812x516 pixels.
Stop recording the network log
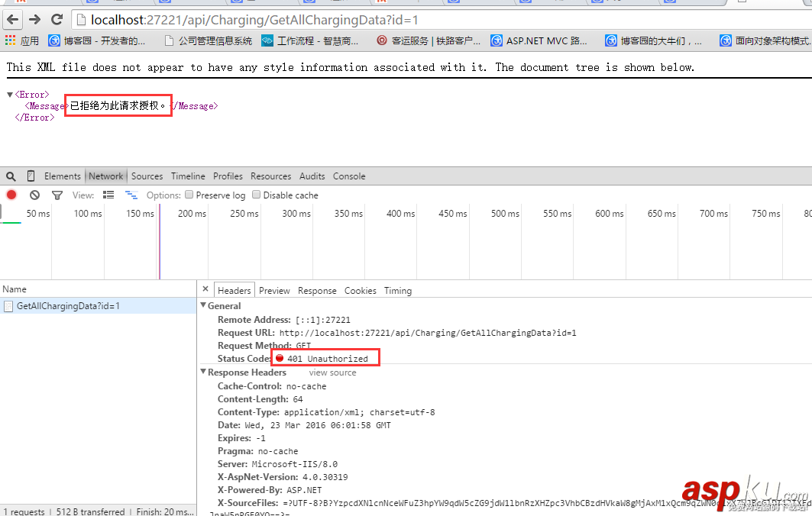pyautogui.click(x=11, y=195)
